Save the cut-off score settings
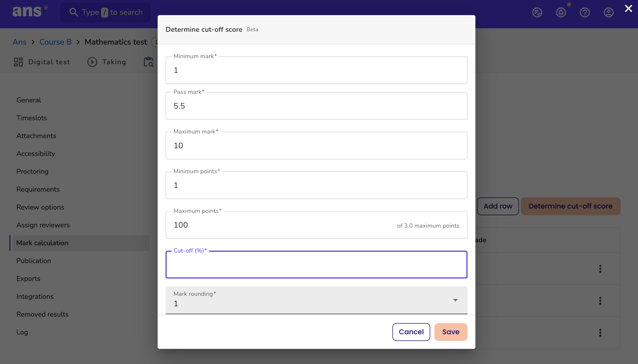638x364 pixels. (x=450, y=332)
